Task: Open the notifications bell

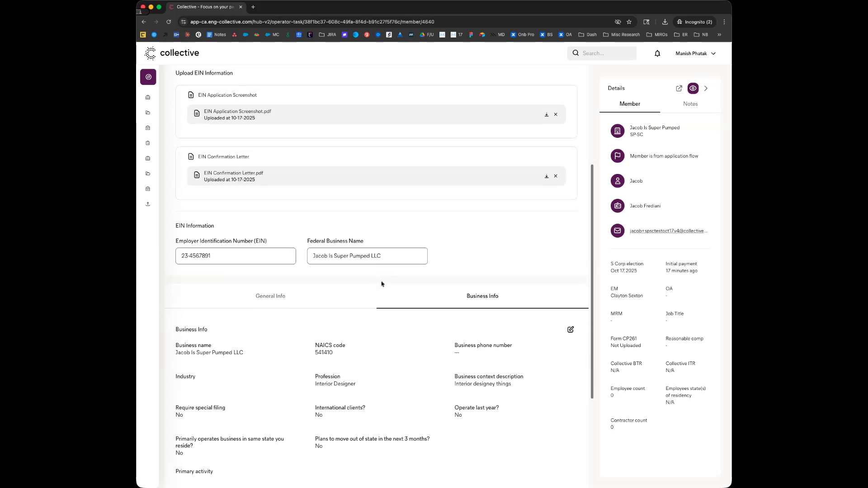Action: (657, 53)
